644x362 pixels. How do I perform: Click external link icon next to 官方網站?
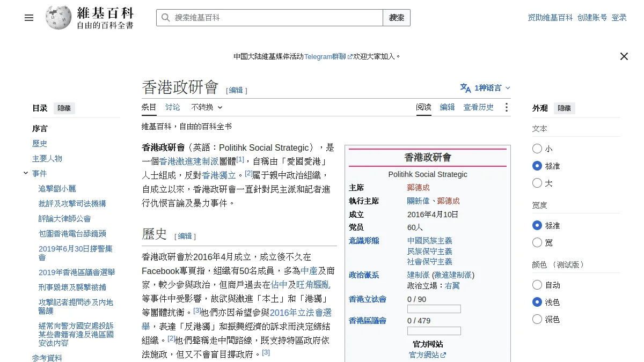click(443, 355)
